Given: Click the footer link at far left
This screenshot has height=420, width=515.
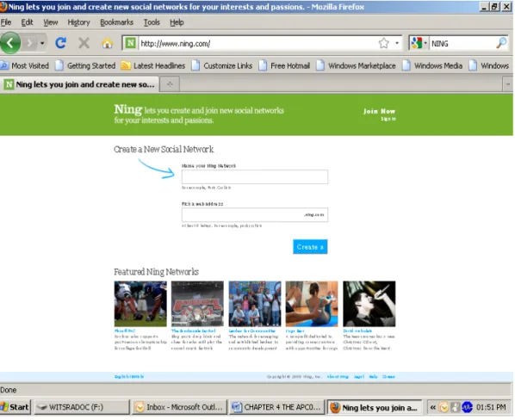Looking at the screenshot, I should point(129,377).
